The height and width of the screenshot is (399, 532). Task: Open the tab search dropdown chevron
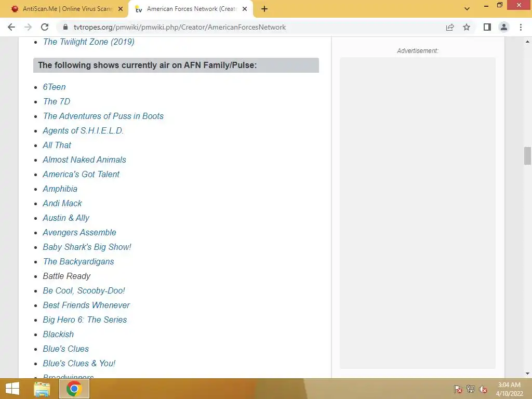point(467,9)
